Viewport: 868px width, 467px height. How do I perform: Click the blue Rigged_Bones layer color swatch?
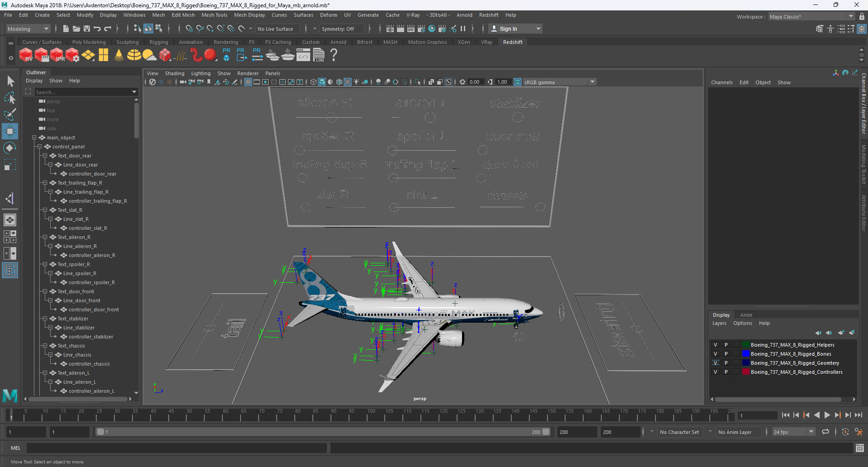point(746,354)
